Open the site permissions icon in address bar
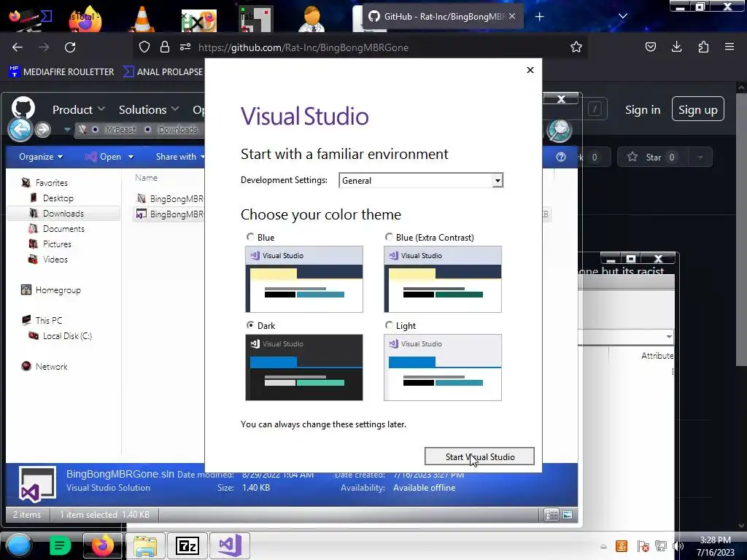The image size is (747, 560). coord(185,47)
